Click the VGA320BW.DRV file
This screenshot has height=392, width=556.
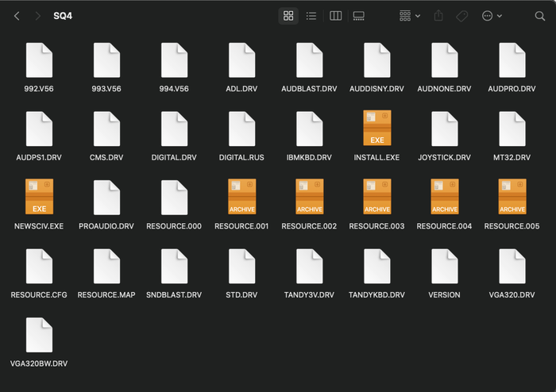coord(39,336)
